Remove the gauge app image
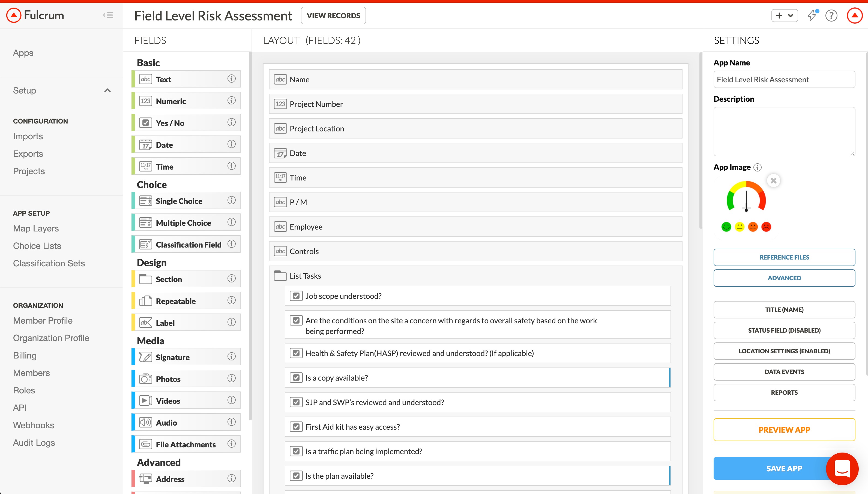Image resolution: width=868 pixels, height=494 pixels. point(774,180)
